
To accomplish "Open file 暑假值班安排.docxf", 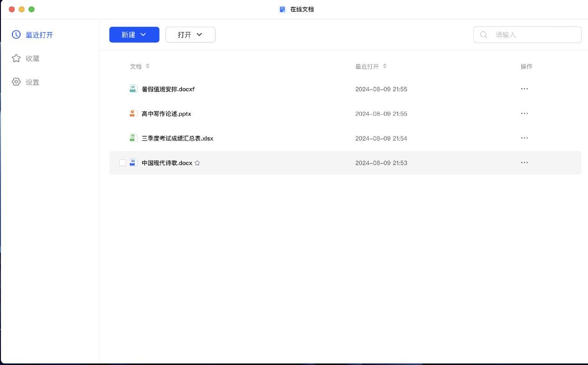I will click(168, 89).
